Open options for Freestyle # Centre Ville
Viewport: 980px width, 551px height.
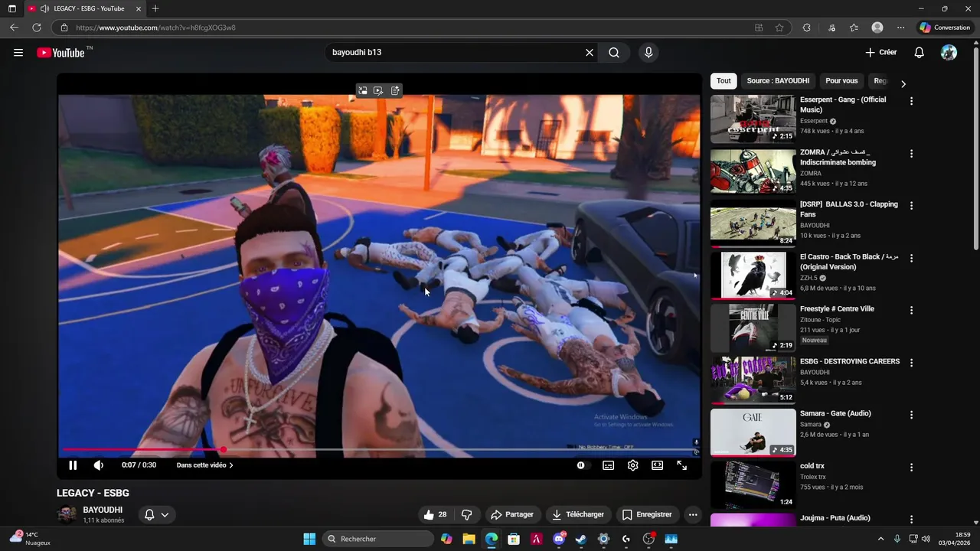coord(911,311)
